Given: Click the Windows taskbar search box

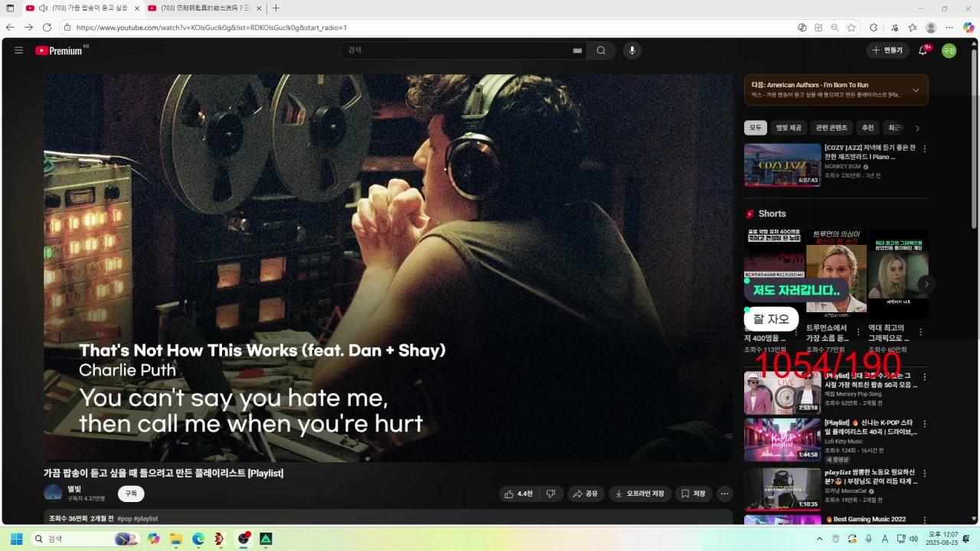Looking at the screenshot, I should point(84,539).
